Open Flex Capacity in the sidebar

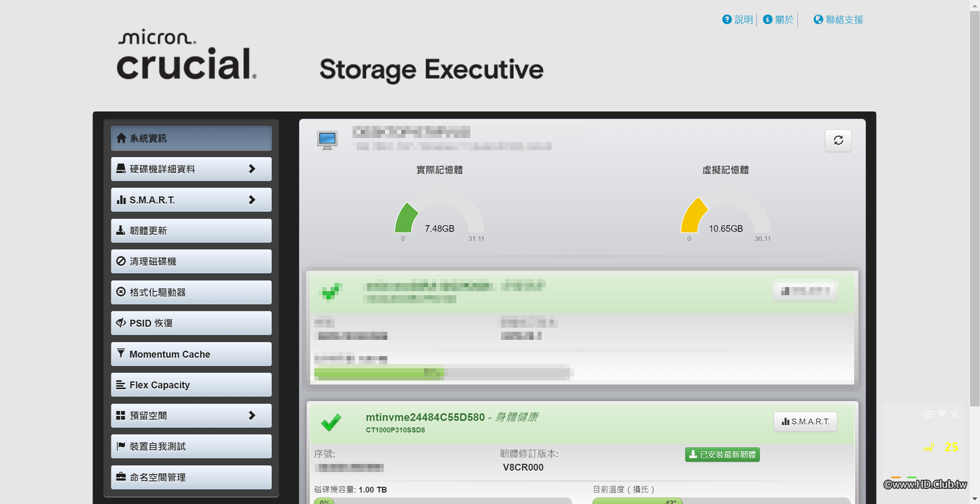tap(191, 385)
